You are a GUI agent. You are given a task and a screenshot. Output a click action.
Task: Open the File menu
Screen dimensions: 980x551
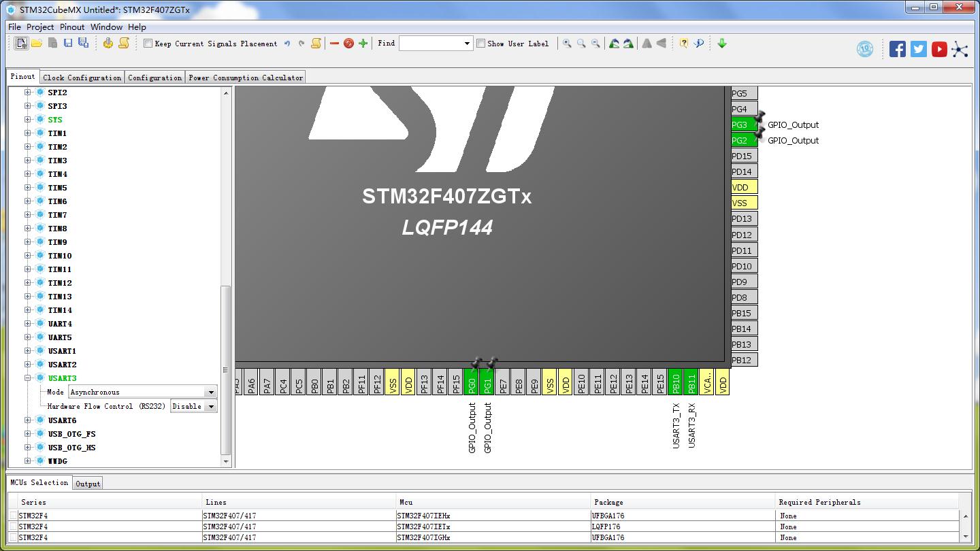(14, 27)
